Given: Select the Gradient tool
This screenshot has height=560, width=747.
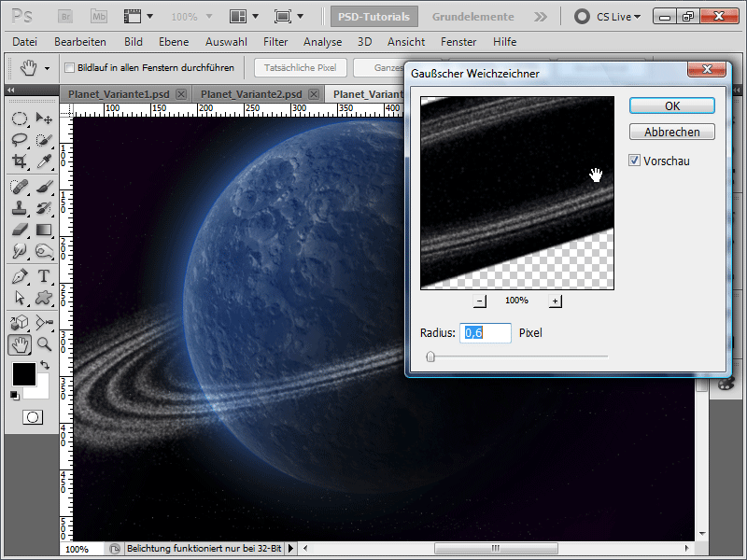Looking at the screenshot, I should pyautogui.click(x=44, y=230).
